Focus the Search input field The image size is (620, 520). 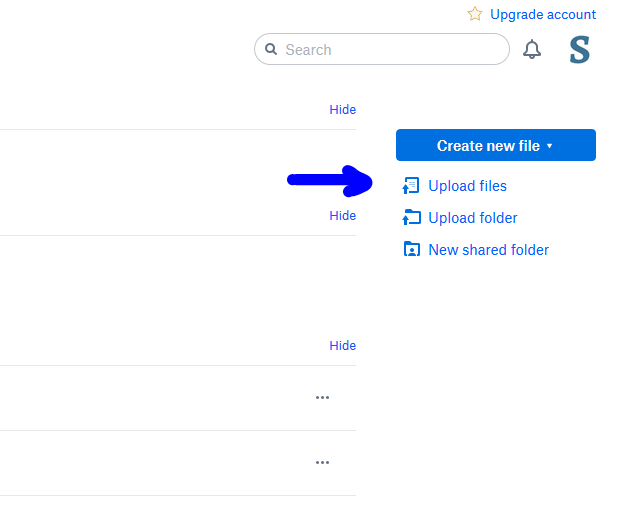pyautogui.click(x=382, y=49)
